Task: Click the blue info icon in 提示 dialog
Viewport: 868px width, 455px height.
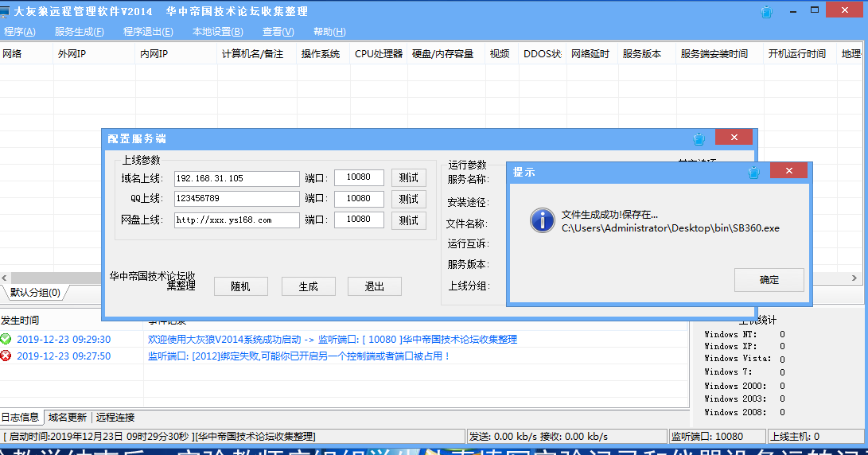Action: pyautogui.click(x=543, y=220)
